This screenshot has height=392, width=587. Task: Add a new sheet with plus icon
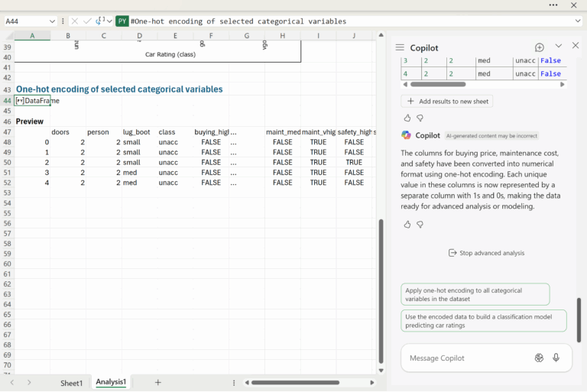[x=158, y=382]
